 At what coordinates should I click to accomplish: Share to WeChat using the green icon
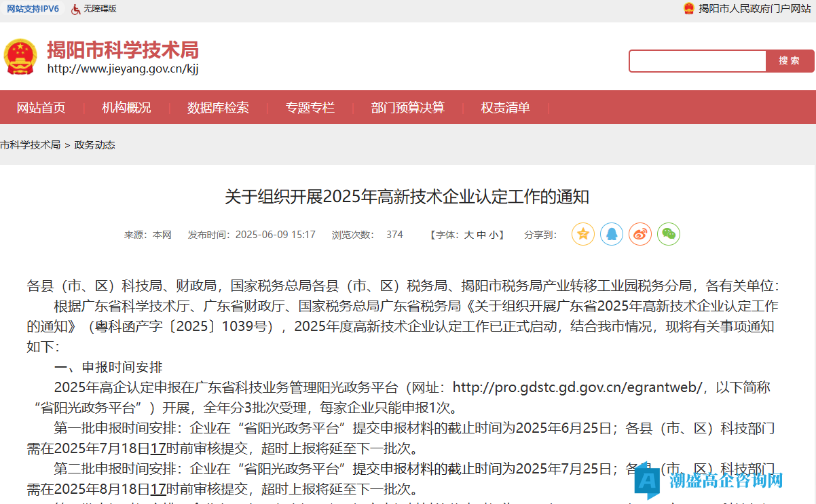(668, 234)
